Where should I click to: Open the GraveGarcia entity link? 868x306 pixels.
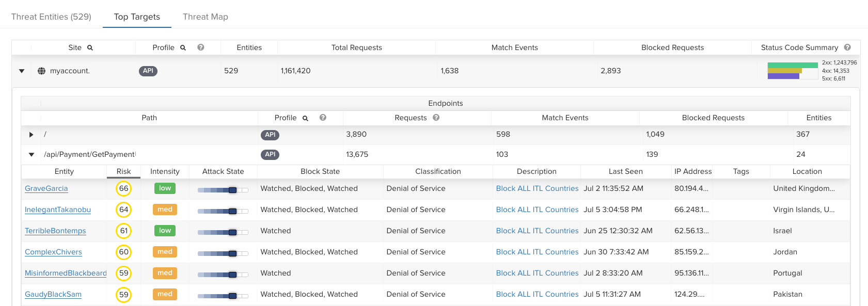(x=46, y=189)
